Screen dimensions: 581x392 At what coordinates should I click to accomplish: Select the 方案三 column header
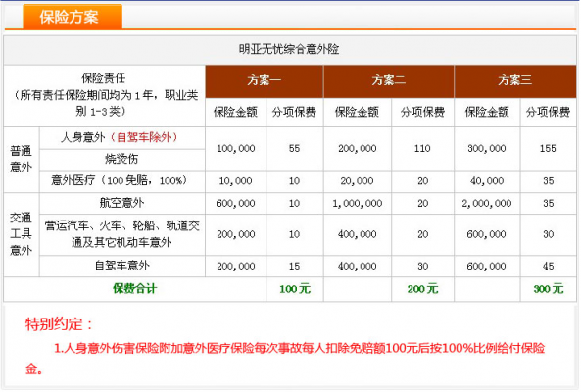tap(515, 81)
